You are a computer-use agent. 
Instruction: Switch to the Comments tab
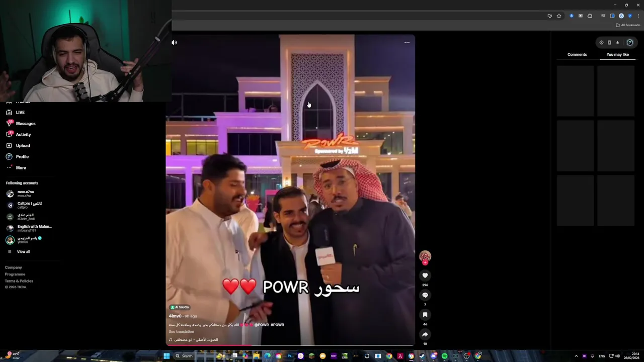(x=577, y=54)
